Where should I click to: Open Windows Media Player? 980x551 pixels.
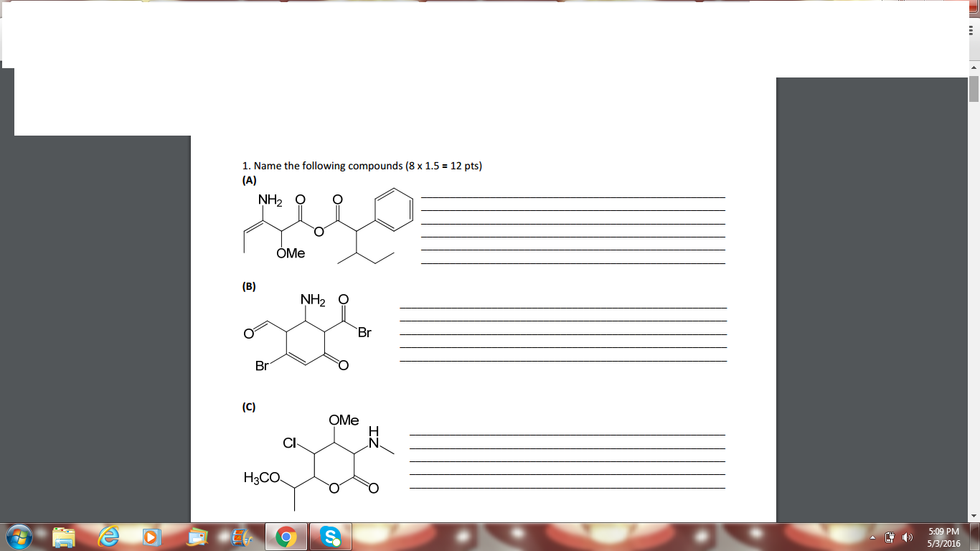(x=151, y=537)
